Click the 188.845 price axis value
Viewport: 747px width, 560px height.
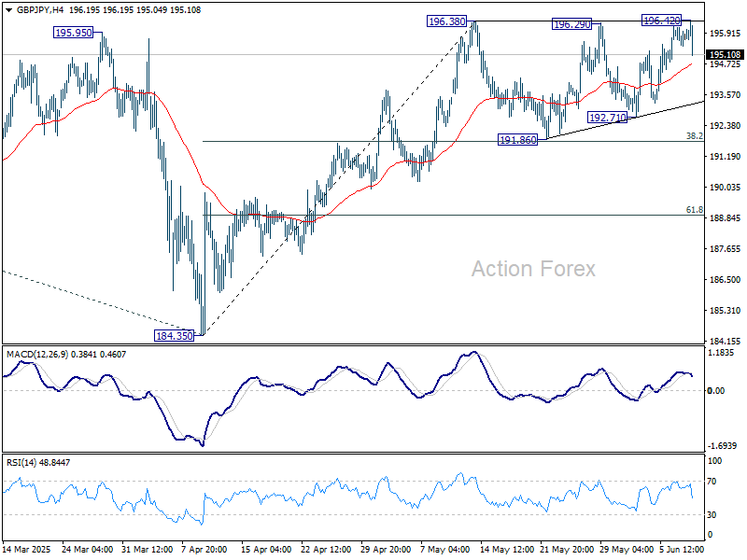[726, 218]
